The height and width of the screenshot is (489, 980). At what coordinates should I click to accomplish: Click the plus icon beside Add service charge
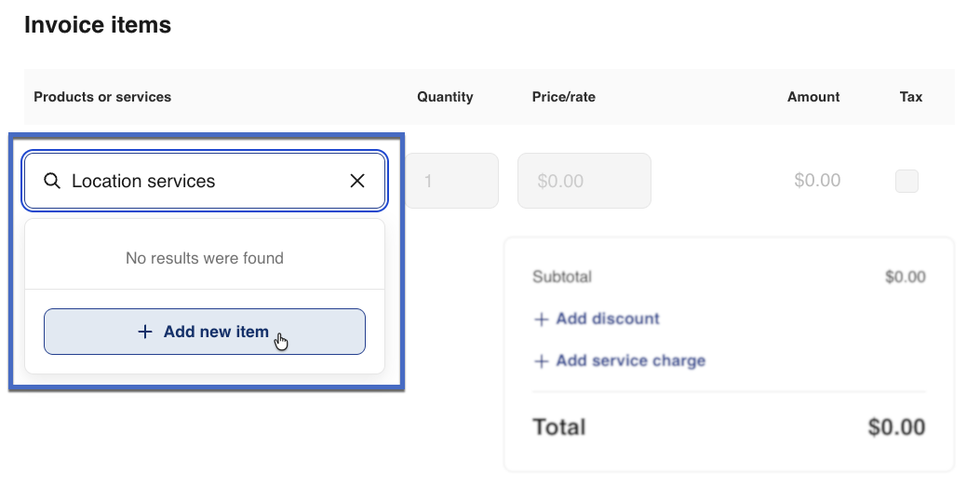click(541, 361)
